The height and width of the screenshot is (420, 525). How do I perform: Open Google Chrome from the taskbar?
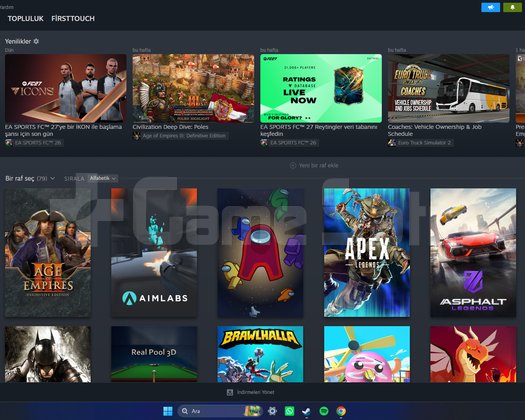(x=341, y=411)
